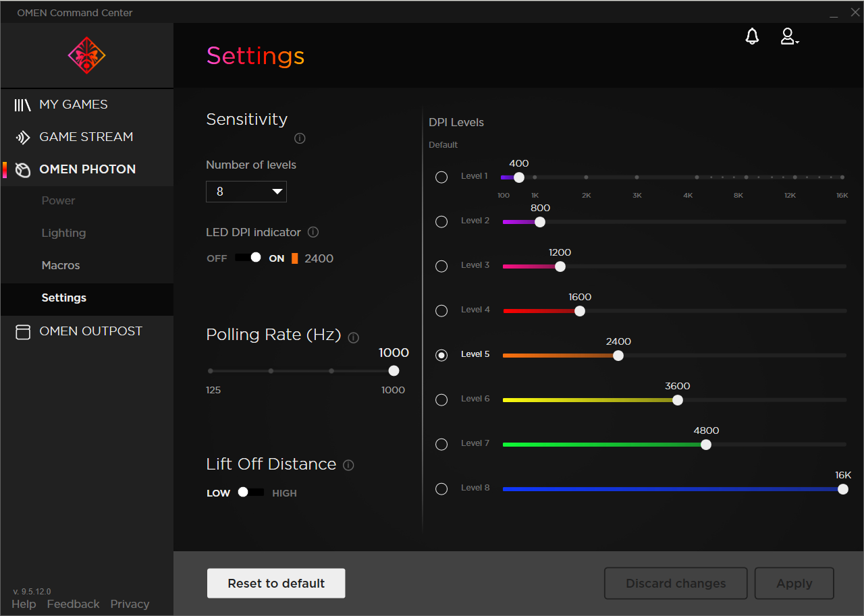
Task: Toggle the LED DPI indicator switch
Action: click(248, 257)
